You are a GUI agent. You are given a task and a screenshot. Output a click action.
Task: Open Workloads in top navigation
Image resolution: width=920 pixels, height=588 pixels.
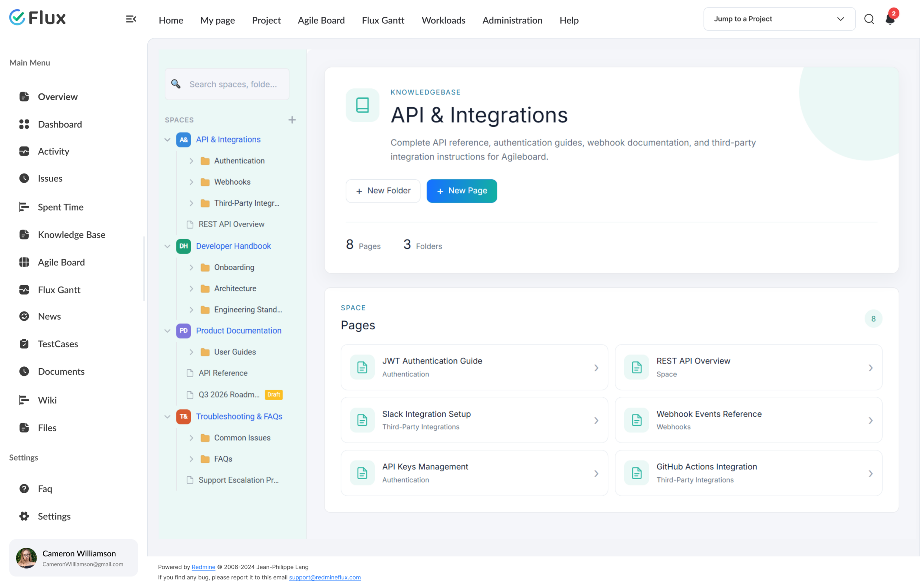[x=443, y=20]
